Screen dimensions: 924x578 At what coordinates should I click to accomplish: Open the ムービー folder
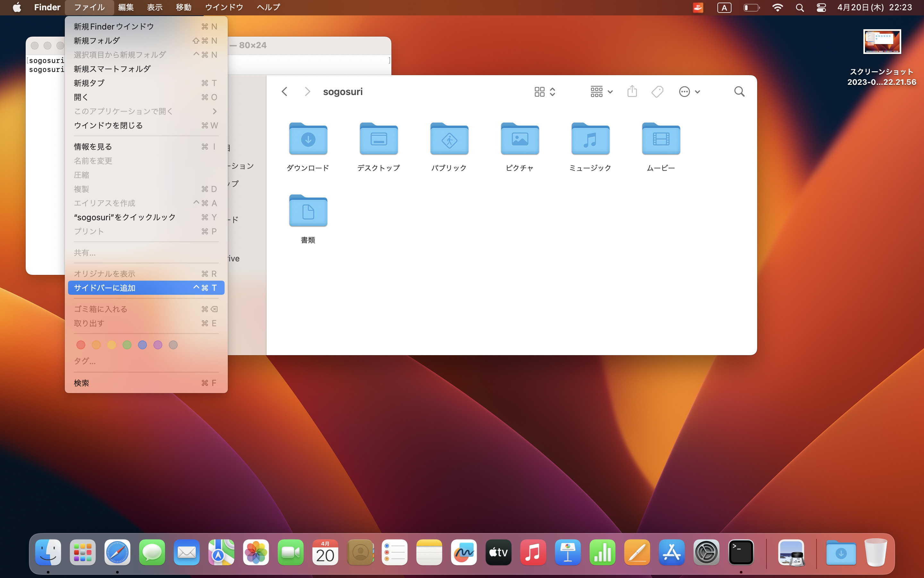[x=661, y=139]
